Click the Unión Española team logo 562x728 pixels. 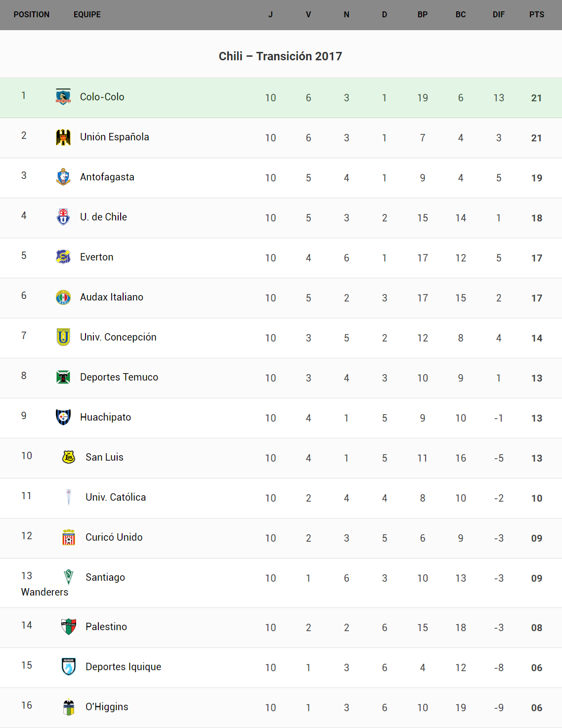(63, 137)
